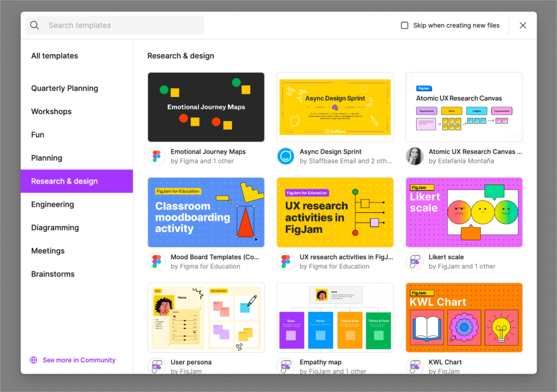
Task: Click Figma logo avatar for Emotional Journey Maps
Action: (x=157, y=156)
